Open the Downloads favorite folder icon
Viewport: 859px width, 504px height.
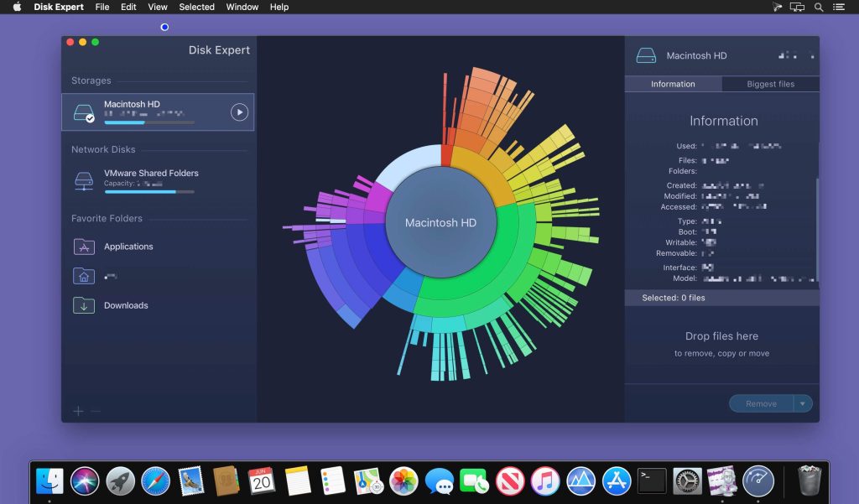84,305
